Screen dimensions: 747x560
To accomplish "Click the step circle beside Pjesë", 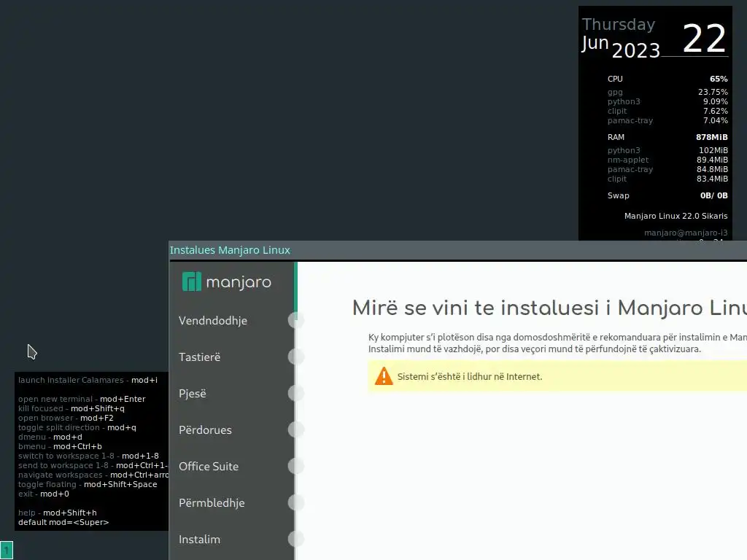I will click(x=296, y=393).
